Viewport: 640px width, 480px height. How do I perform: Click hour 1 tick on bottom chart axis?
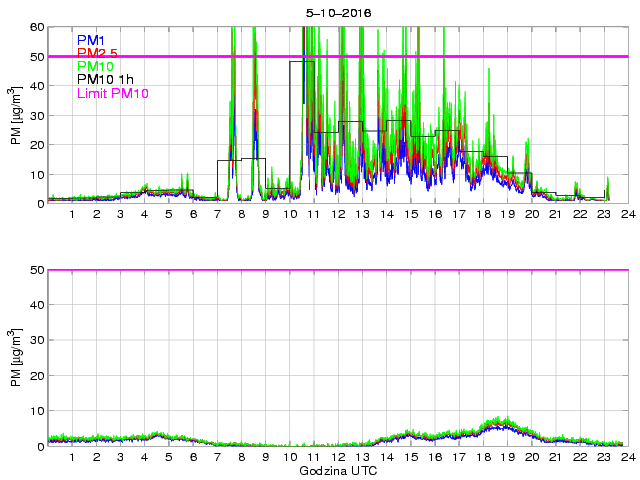tap(72, 457)
